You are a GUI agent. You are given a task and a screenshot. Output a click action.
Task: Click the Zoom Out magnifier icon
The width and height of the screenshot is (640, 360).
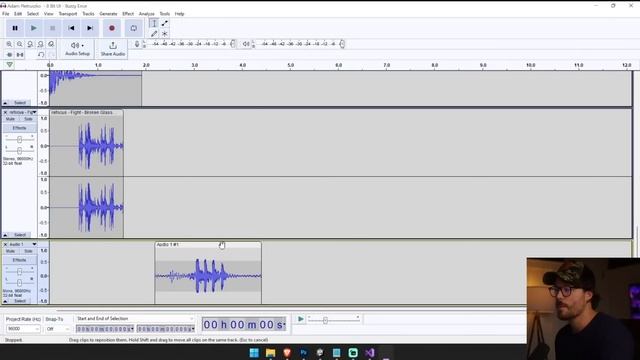(x=20, y=44)
